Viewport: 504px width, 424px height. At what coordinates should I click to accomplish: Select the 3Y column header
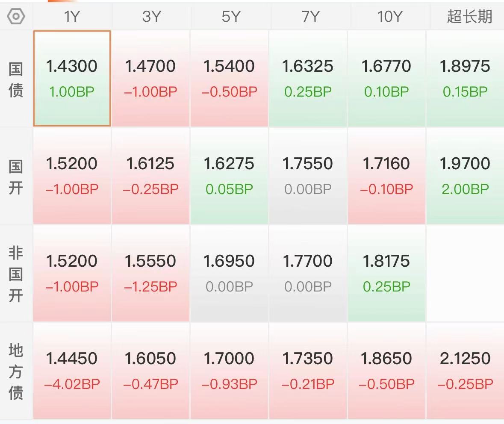pyautogui.click(x=151, y=16)
